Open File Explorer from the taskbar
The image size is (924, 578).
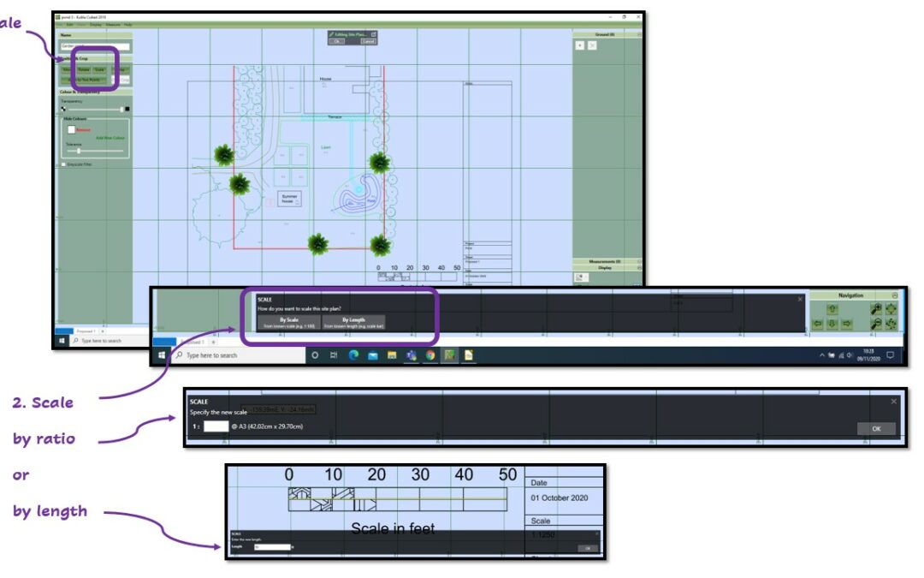coord(392,355)
